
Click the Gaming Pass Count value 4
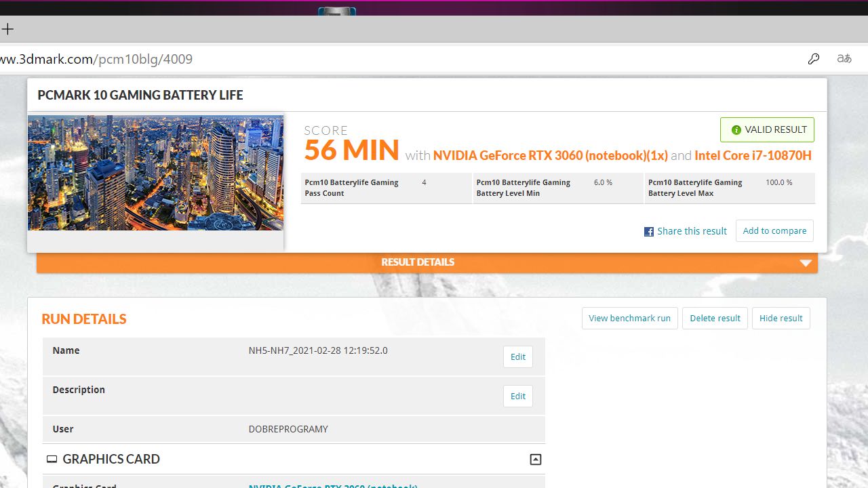coord(424,182)
